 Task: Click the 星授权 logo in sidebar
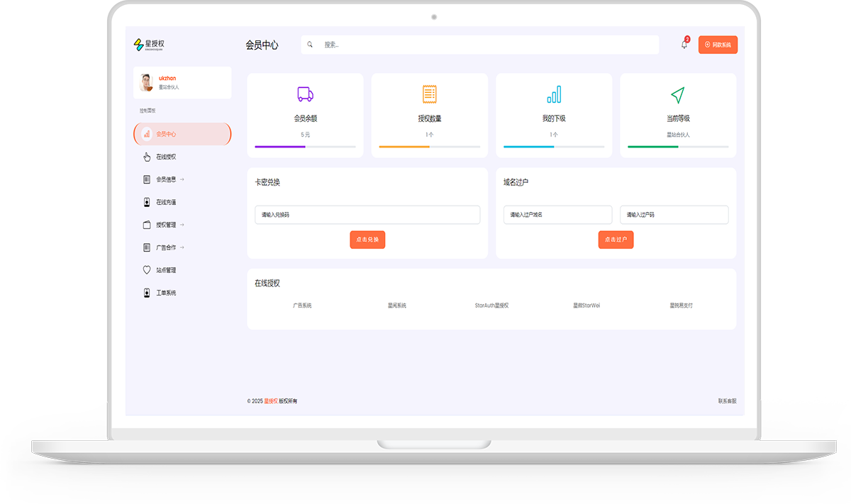pos(149,45)
